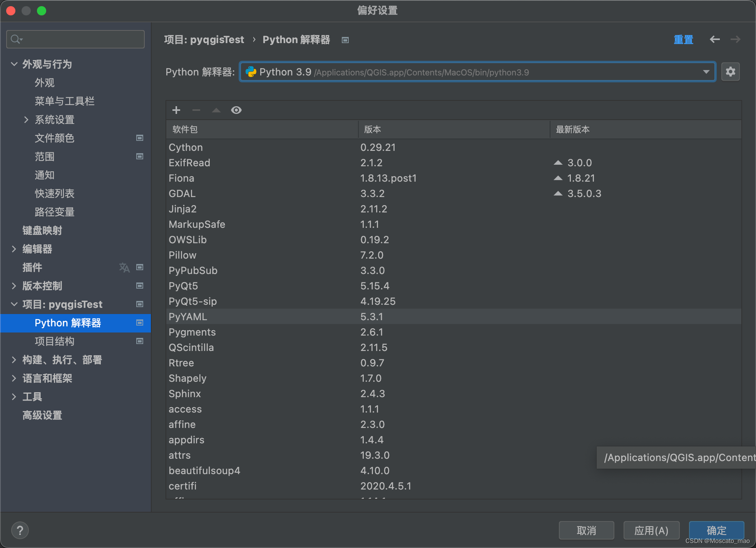
Task: Toggle show early releases eye icon
Action: (x=236, y=110)
